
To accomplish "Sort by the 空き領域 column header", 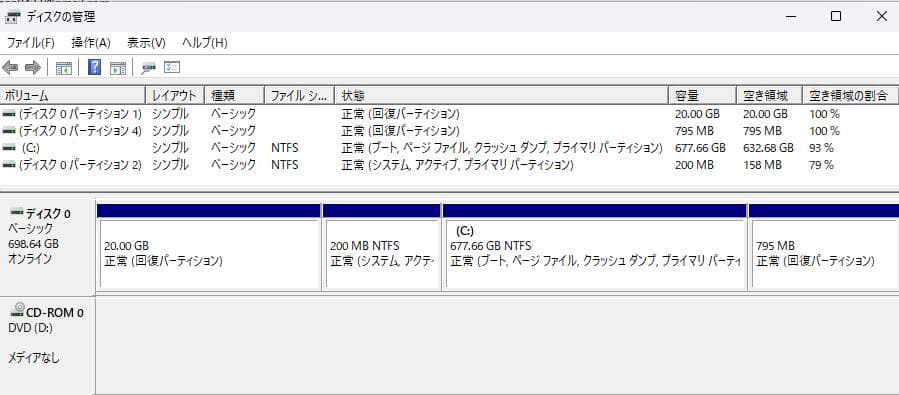I will [x=769, y=95].
